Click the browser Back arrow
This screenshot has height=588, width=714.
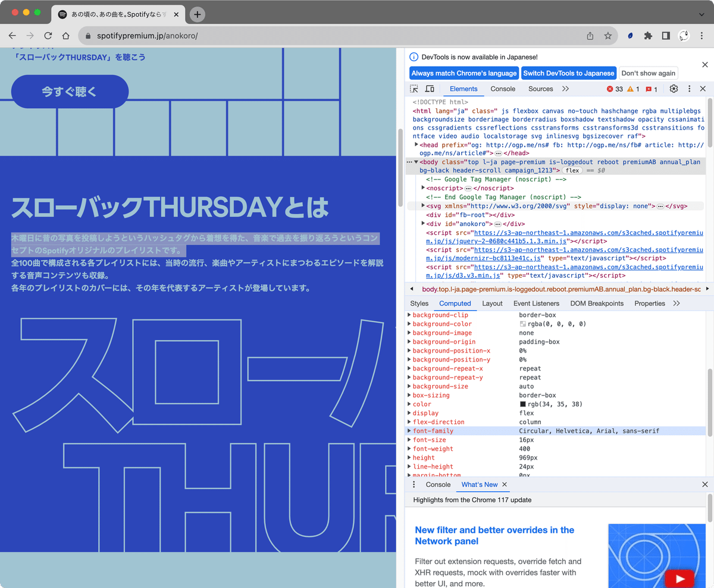[x=12, y=36]
